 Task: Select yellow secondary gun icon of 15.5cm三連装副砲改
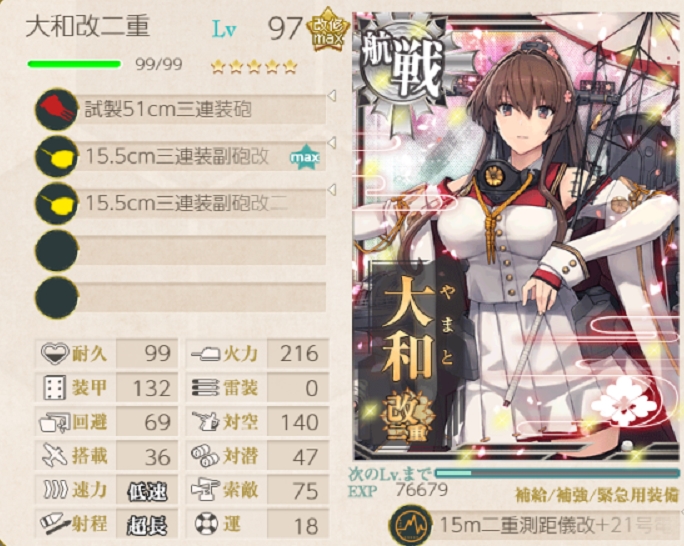tap(56, 156)
